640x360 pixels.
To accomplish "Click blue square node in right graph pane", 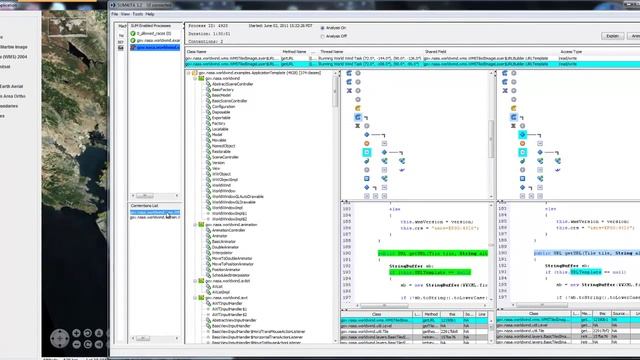I will coord(522,178).
